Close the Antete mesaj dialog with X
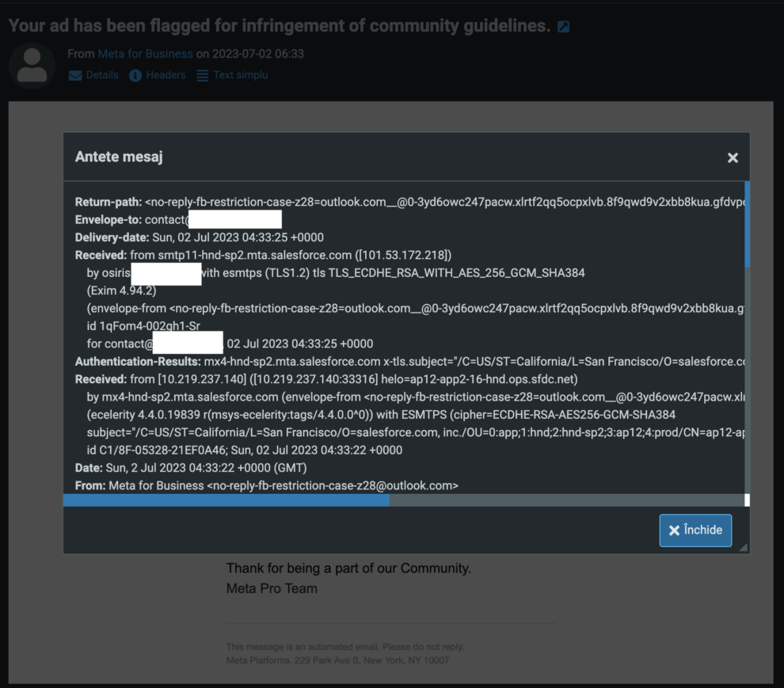The width and height of the screenshot is (784, 688). click(x=733, y=158)
